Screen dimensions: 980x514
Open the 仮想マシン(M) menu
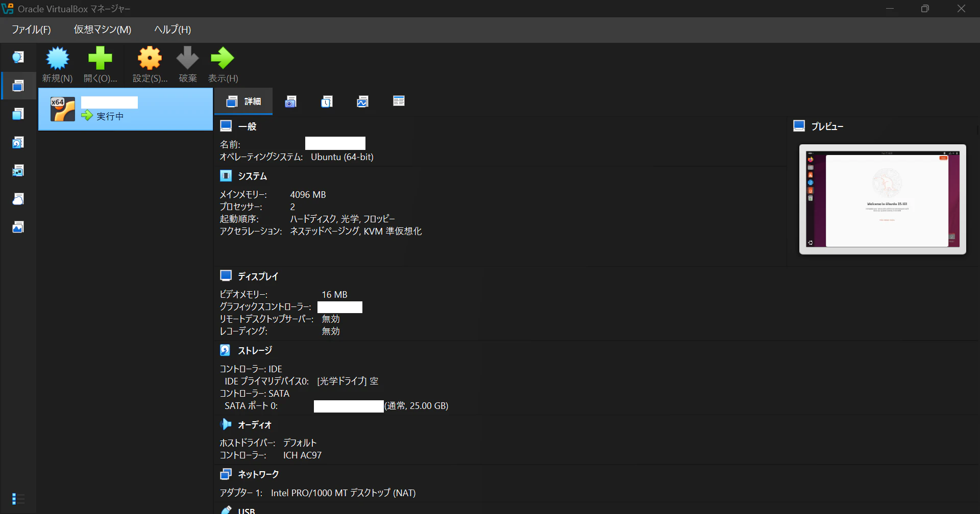pos(103,30)
